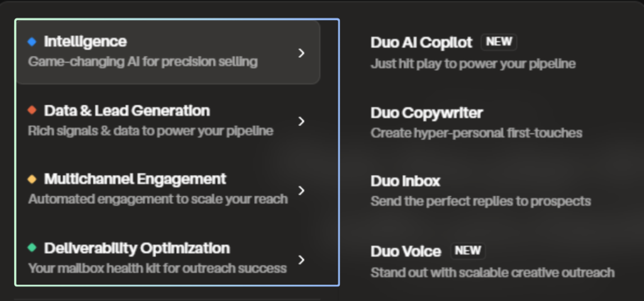644x301 pixels.
Task: Click the NEW badge next to Duo AI Copilot
Action: (x=499, y=42)
